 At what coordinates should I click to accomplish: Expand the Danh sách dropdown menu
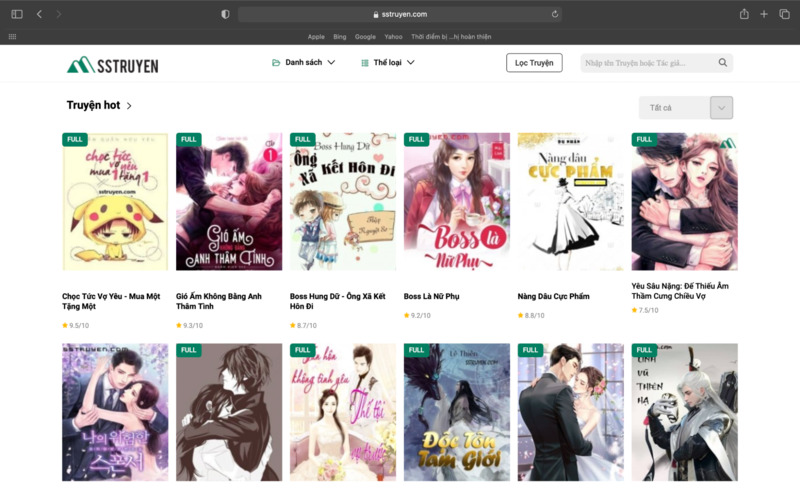(304, 62)
